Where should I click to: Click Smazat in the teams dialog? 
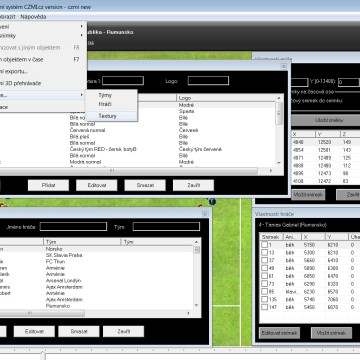click(x=145, y=185)
